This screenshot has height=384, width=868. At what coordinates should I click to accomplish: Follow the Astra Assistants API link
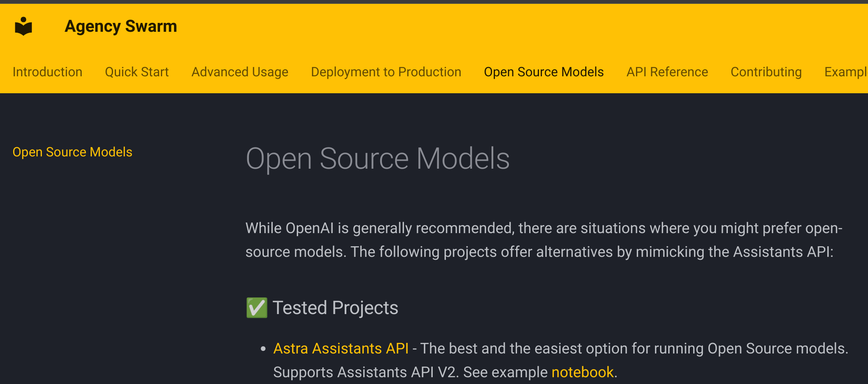[x=341, y=348]
